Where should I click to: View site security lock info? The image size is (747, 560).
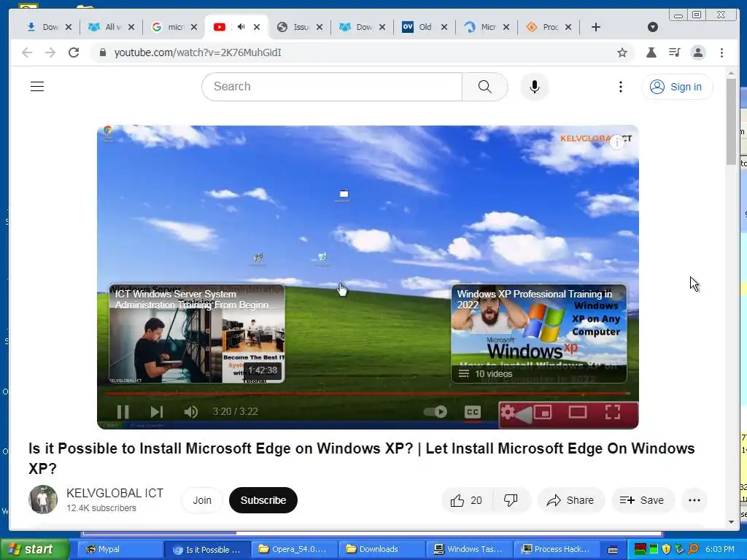pos(102,52)
